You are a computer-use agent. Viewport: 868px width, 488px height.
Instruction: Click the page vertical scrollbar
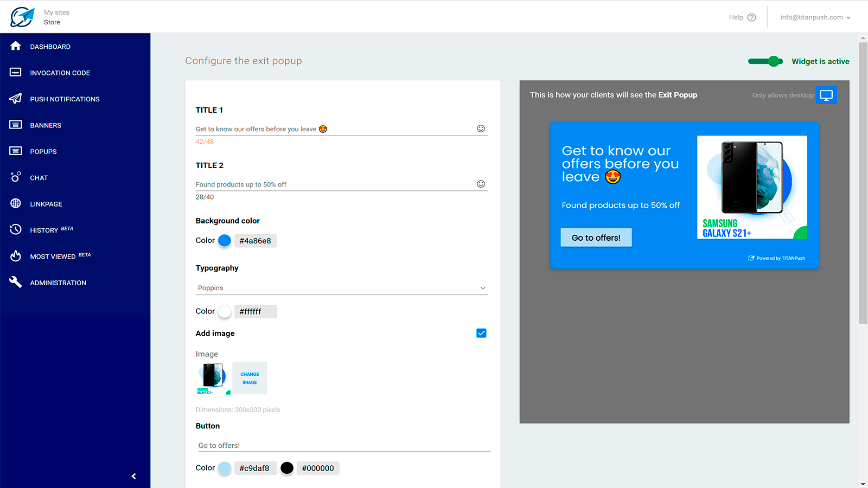[x=863, y=183]
